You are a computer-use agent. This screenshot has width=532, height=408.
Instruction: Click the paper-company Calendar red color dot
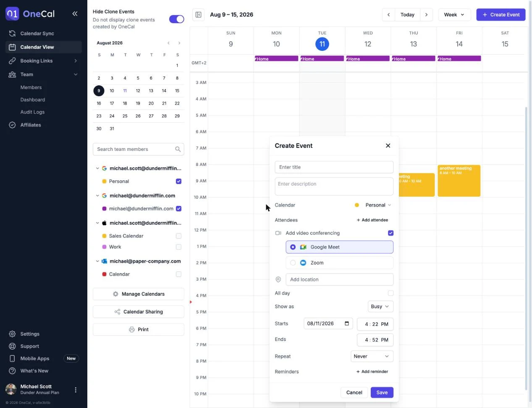(104, 274)
